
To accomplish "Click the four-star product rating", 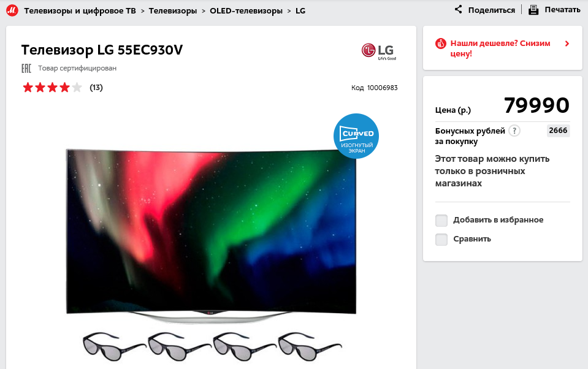I will pyautogui.click(x=52, y=88).
